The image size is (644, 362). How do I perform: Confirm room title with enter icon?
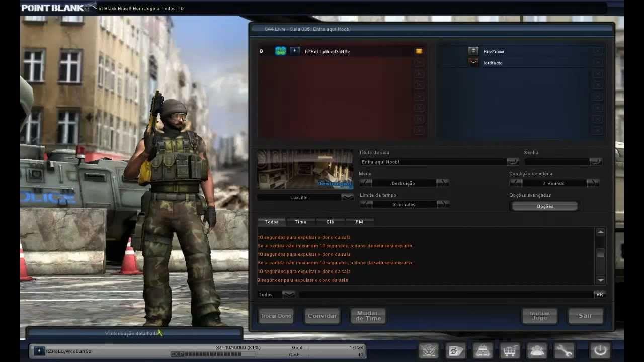[513, 162]
